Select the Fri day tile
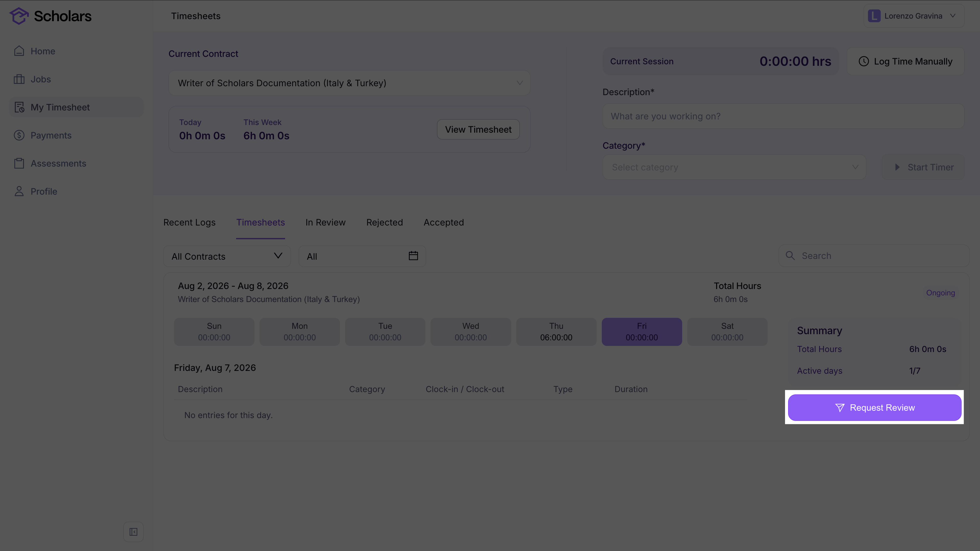The width and height of the screenshot is (980, 551). click(x=642, y=332)
